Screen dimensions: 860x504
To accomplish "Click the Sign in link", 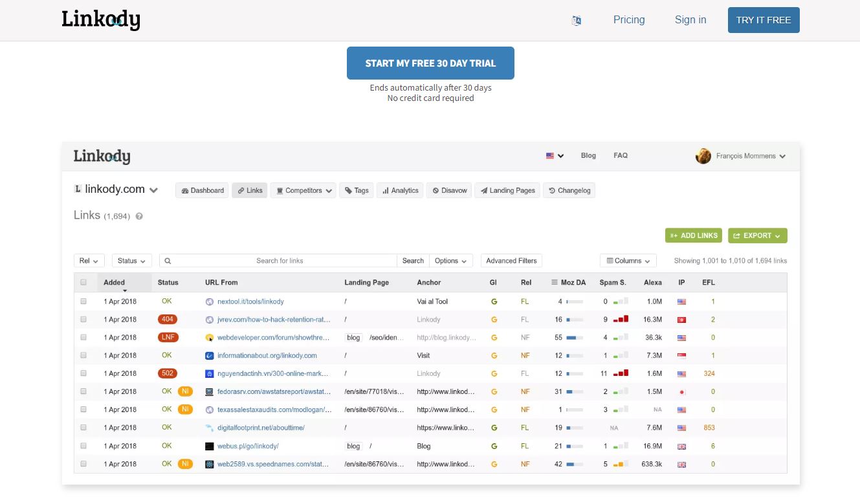I will click(690, 20).
